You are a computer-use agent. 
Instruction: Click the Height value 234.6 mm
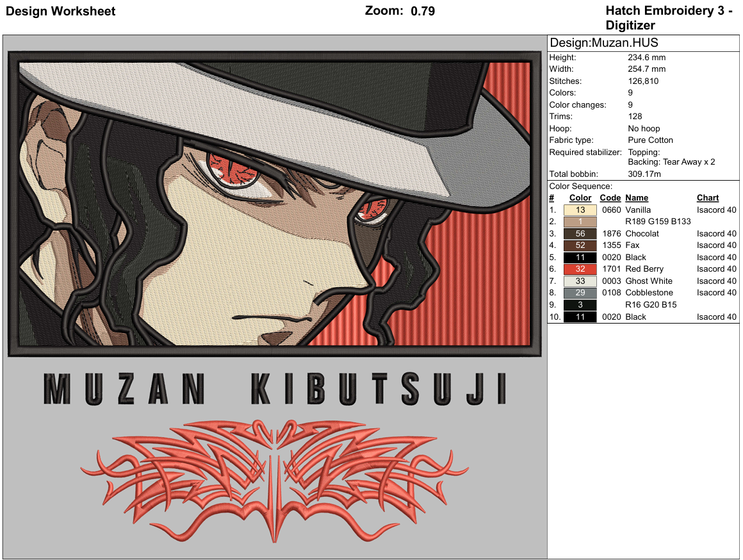pos(646,58)
